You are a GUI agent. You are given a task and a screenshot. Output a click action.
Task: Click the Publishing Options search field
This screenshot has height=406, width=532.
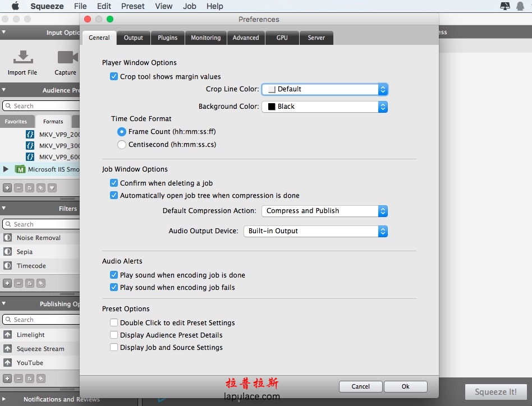tap(42, 319)
